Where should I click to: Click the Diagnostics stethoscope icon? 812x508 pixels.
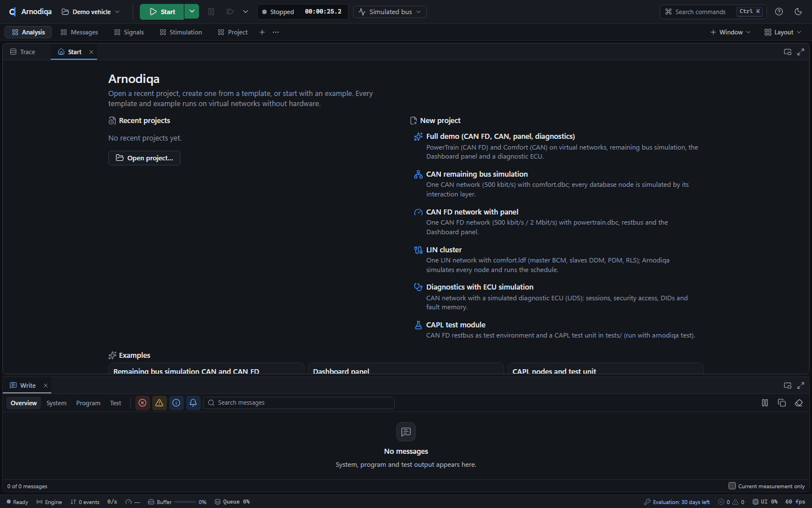point(418,287)
